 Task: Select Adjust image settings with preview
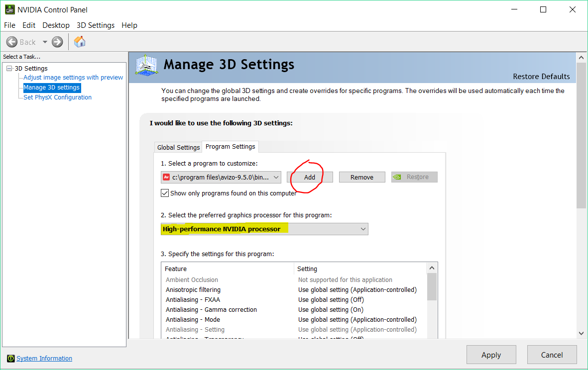point(73,77)
